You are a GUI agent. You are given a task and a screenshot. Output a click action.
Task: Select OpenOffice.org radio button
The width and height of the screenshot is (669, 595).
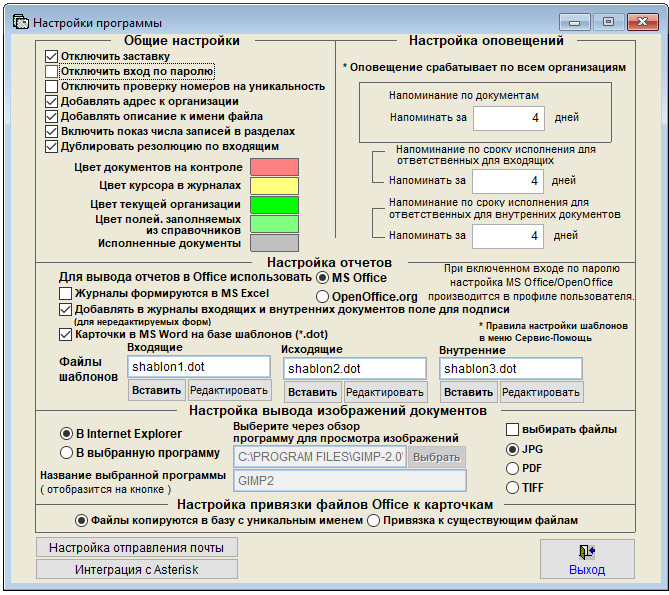click(323, 296)
